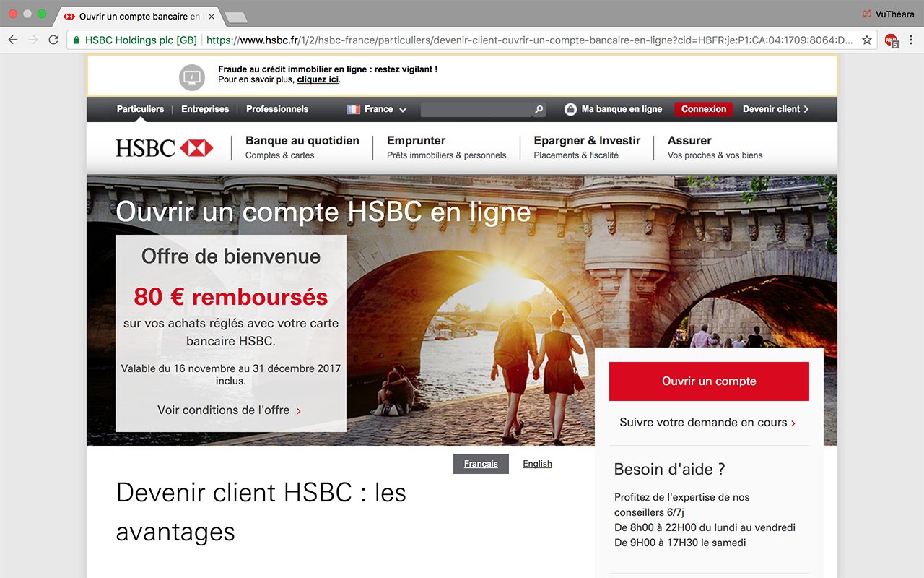Click the magnifier search icon
924x578 pixels.
[x=539, y=110]
